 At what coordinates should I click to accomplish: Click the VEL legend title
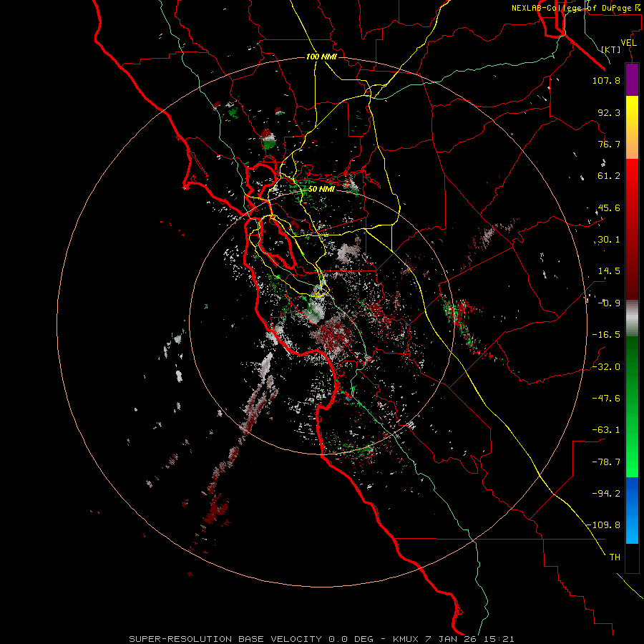pyautogui.click(x=628, y=43)
